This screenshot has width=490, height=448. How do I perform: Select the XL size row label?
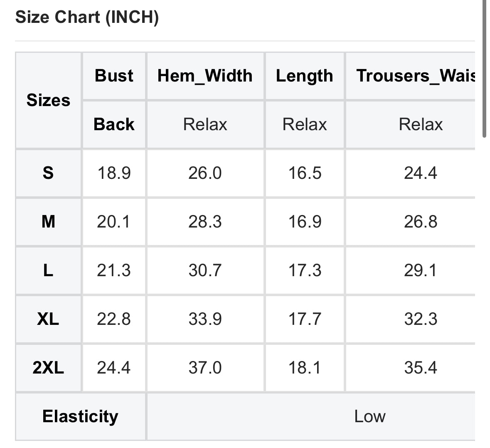point(48,319)
